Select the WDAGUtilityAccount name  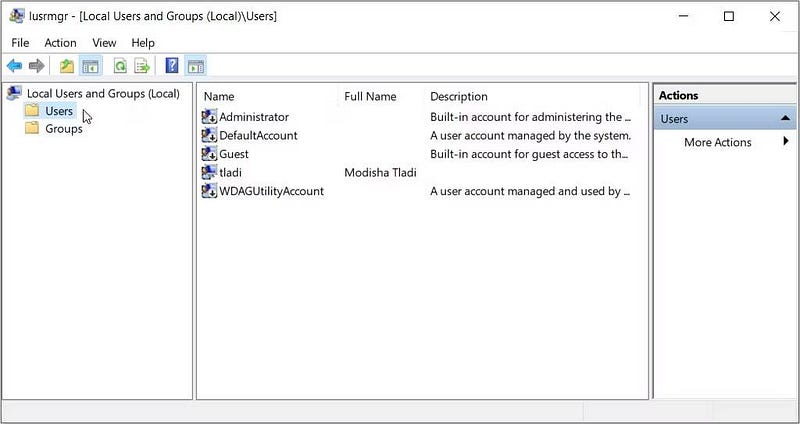271,191
